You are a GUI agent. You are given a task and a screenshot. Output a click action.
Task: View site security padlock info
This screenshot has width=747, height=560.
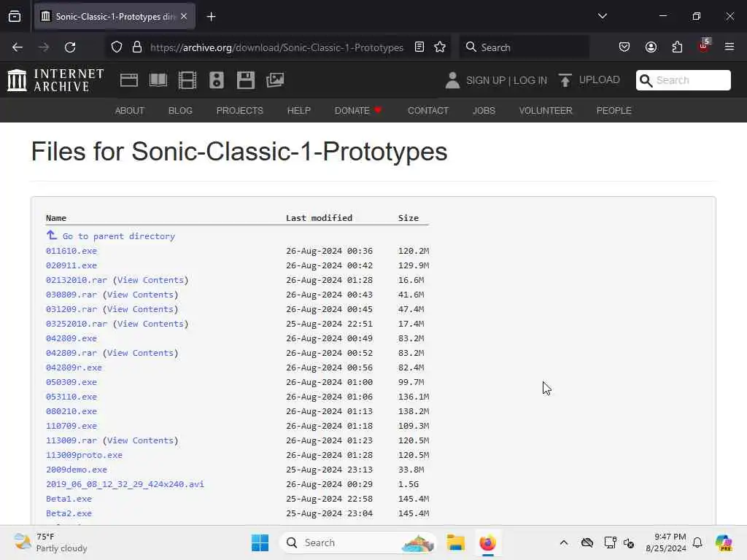coord(137,47)
